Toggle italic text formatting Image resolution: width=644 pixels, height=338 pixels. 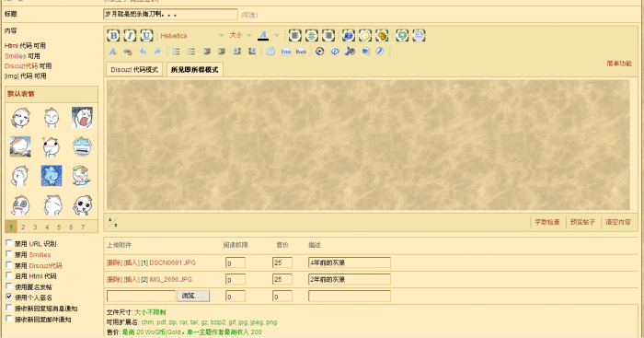[130, 35]
